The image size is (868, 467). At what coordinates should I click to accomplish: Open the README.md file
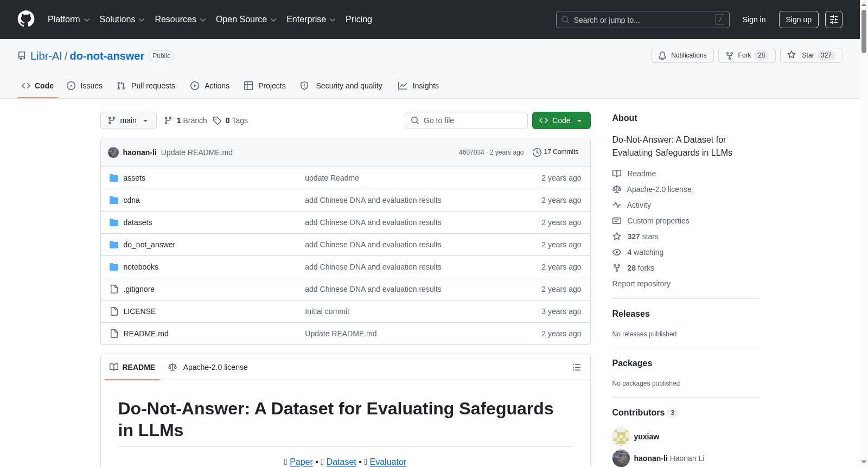pyautogui.click(x=146, y=334)
